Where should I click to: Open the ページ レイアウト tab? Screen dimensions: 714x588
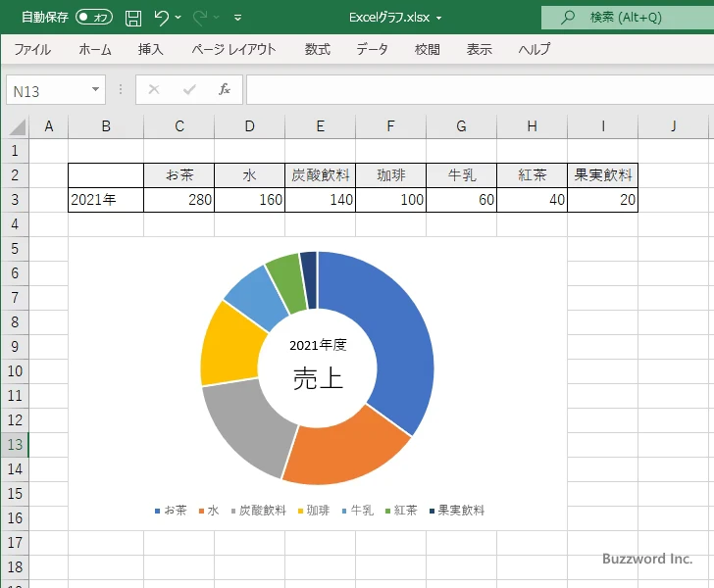click(x=233, y=49)
